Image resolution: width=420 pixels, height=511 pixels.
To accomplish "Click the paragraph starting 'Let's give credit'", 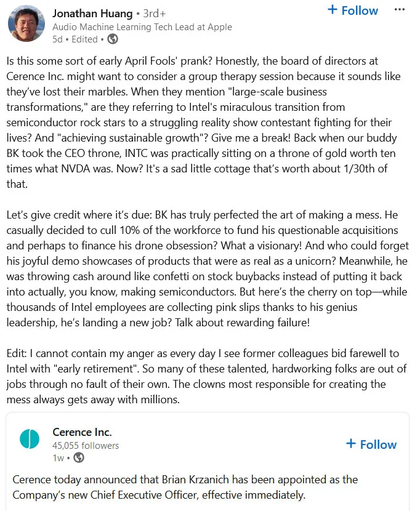I will point(208,268).
